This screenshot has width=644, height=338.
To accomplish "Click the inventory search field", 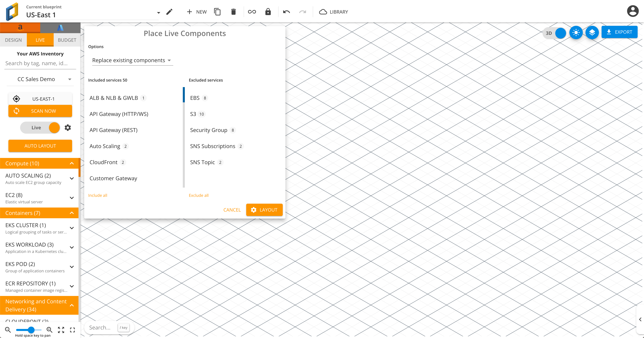I will coord(36,63).
